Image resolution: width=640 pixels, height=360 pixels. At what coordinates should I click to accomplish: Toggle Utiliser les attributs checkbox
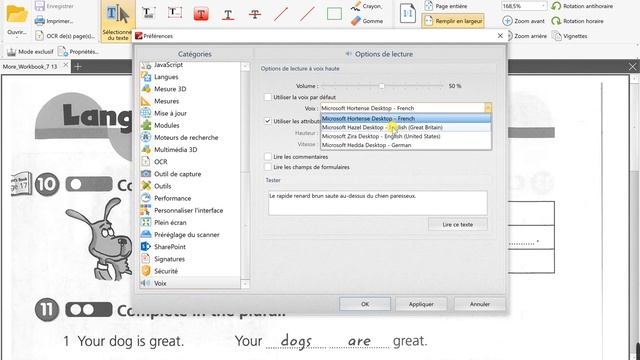[x=268, y=121]
